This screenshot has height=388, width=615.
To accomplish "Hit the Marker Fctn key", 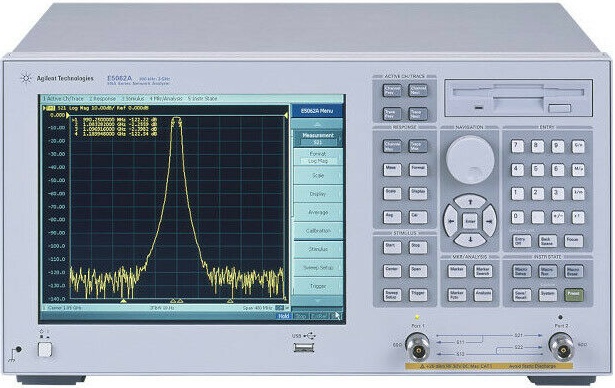I will pyautogui.click(x=457, y=294).
